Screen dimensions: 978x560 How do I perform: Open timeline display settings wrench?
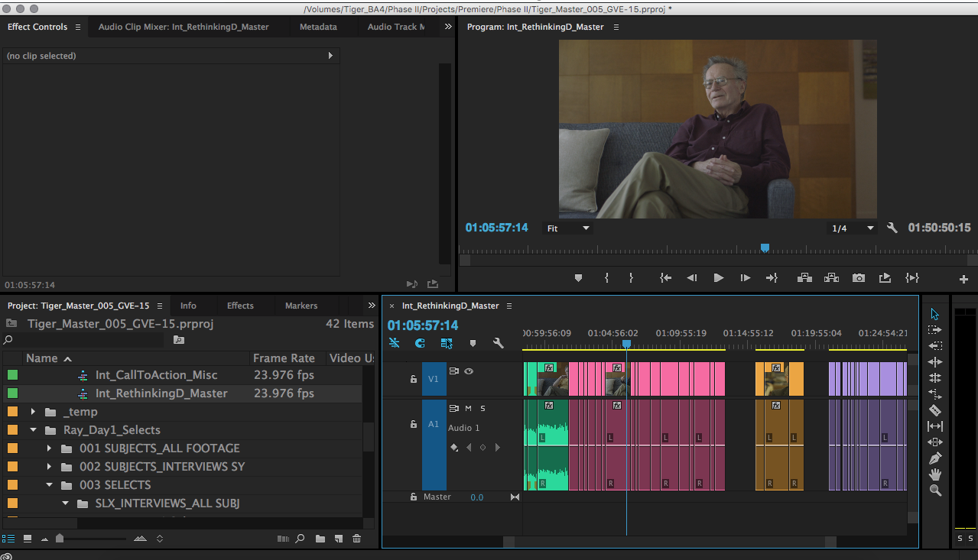[x=499, y=343]
